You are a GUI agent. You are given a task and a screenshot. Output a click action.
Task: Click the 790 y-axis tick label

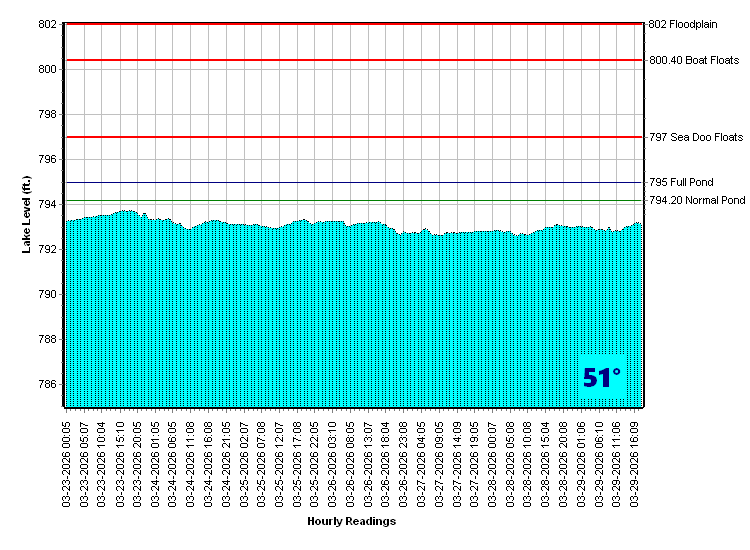tap(45, 295)
